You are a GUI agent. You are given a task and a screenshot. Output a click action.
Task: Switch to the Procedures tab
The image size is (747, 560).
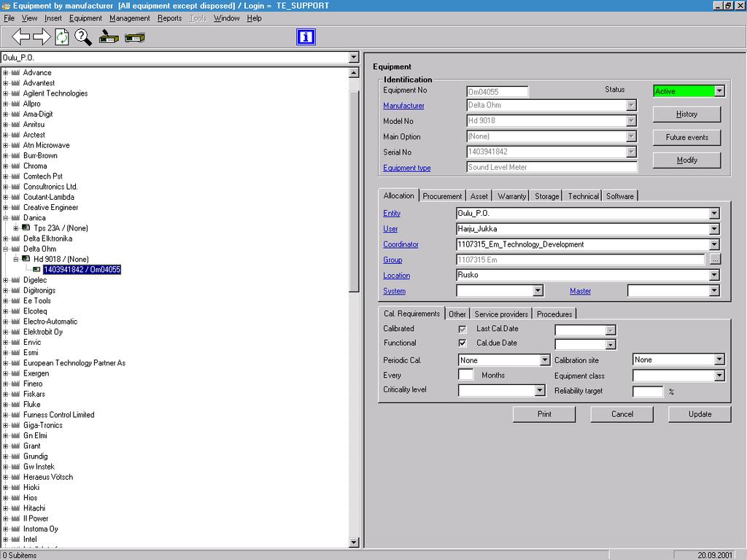coord(554,314)
